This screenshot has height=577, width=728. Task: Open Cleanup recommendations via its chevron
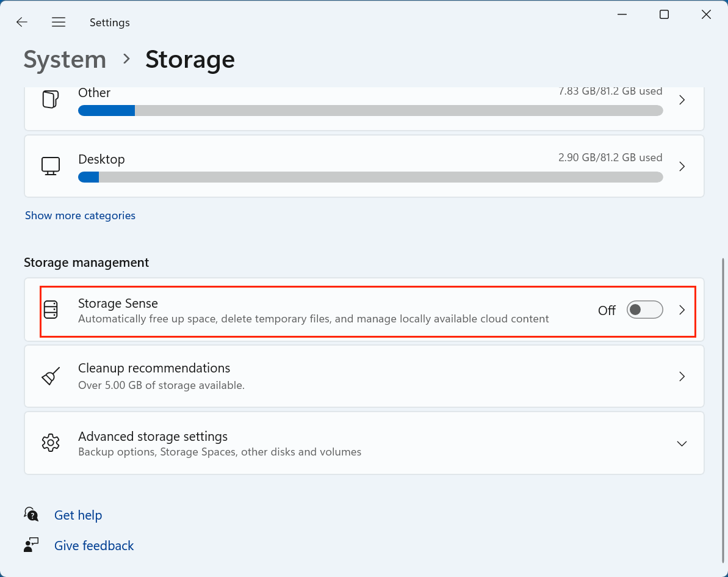click(682, 376)
